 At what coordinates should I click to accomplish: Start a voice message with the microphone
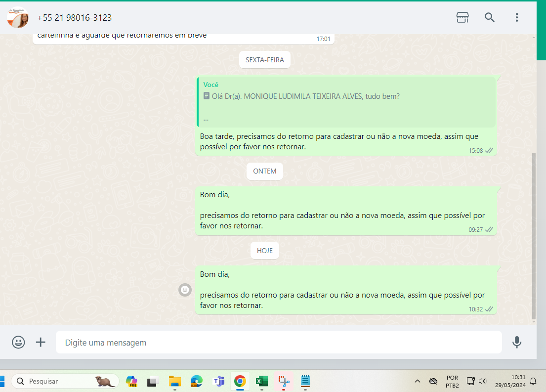tap(517, 342)
